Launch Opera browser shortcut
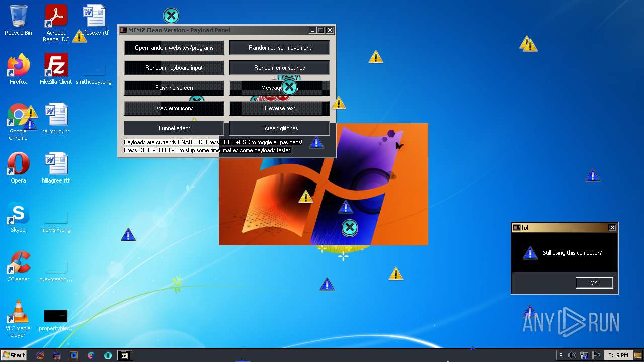The image size is (644, 362). [18, 168]
